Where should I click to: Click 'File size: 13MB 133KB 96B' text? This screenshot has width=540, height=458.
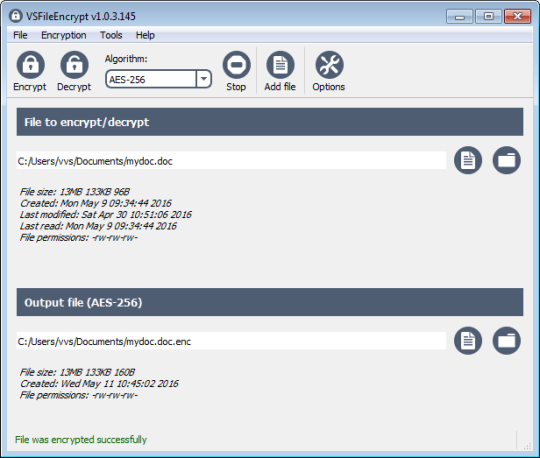tap(75, 191)
